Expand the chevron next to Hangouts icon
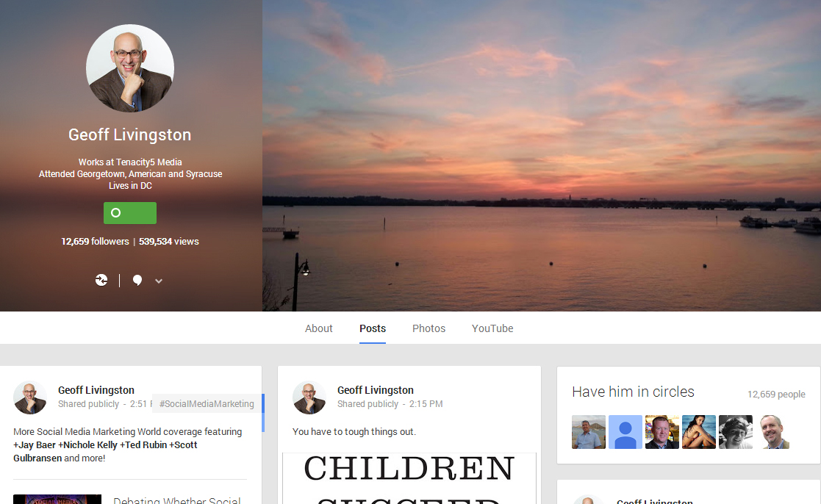 (159, 281)
